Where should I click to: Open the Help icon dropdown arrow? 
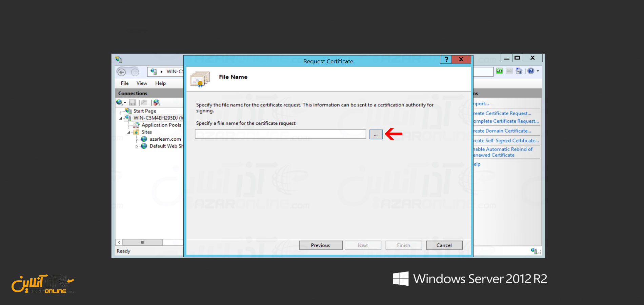[538, 71]
